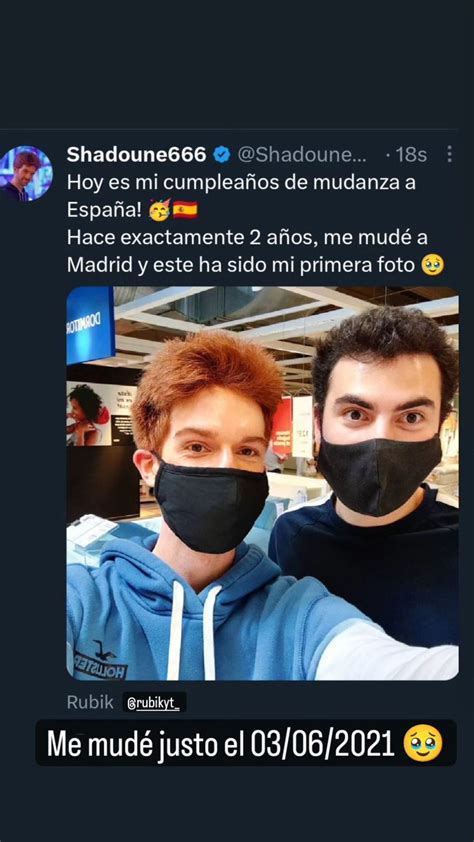Click the blue verified badge
Image resolution: width=474 pixels, height=842 pixels.
(221, 155)
